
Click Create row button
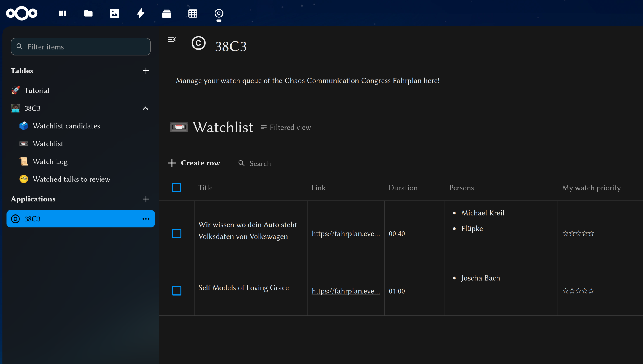click(194, 163)
